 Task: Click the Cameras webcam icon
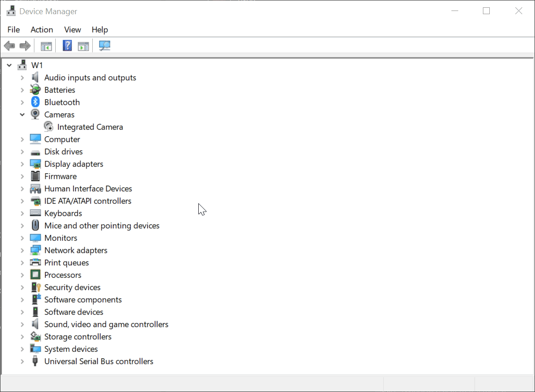point(35,114)
